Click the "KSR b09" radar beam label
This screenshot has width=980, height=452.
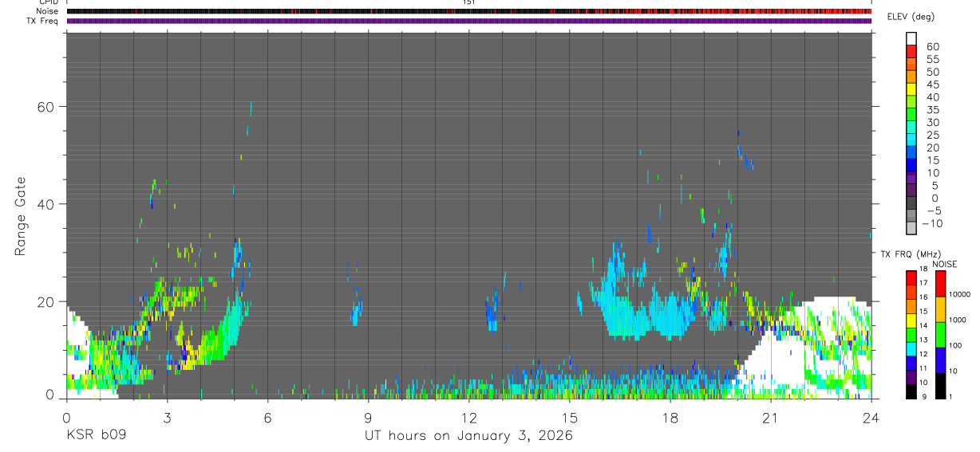tap(96, 436)
